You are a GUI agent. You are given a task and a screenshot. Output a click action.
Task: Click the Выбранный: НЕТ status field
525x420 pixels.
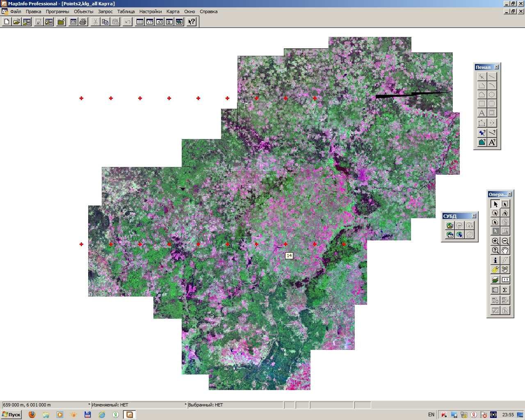235,405
